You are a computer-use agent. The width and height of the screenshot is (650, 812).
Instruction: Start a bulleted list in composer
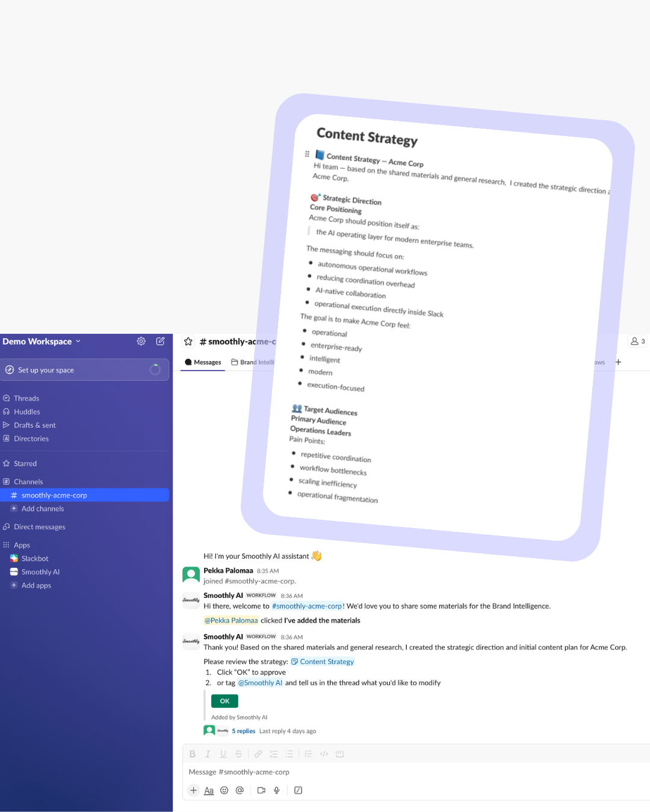[289, 754]
